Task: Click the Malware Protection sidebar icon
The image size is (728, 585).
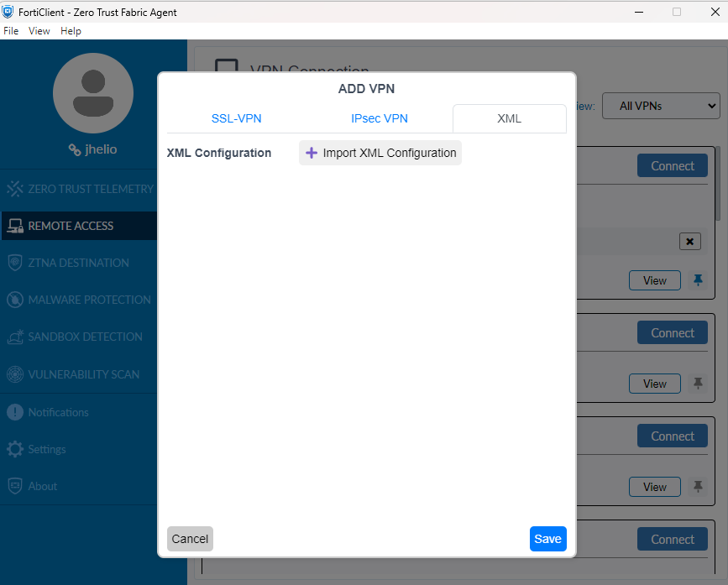Action: [x=15, y=300]
